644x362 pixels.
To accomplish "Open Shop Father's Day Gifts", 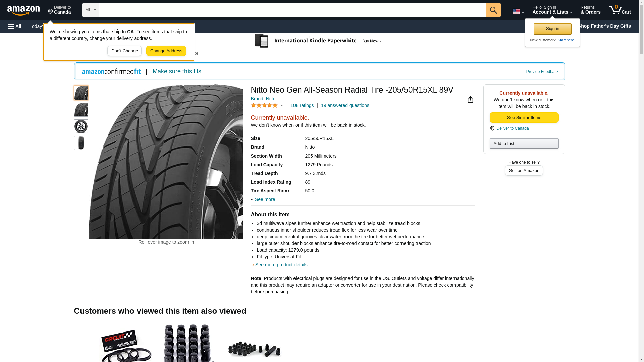I will pos(604,26).
